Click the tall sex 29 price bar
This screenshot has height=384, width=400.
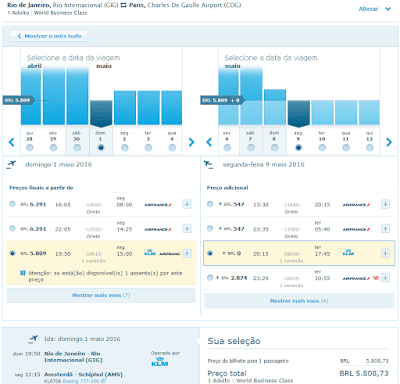tap(54, 96)
